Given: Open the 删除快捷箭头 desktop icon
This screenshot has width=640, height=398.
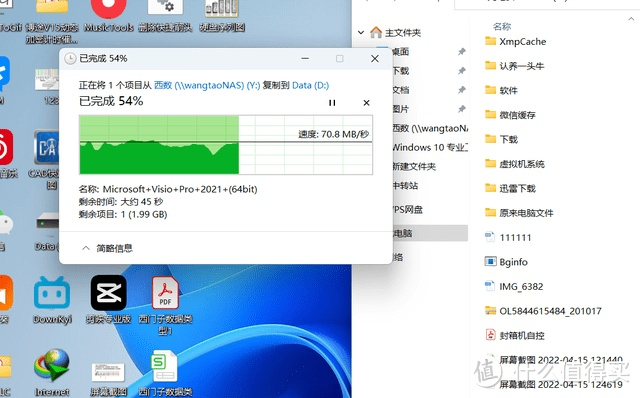Looking at the screenshot, I should (165, 15).
